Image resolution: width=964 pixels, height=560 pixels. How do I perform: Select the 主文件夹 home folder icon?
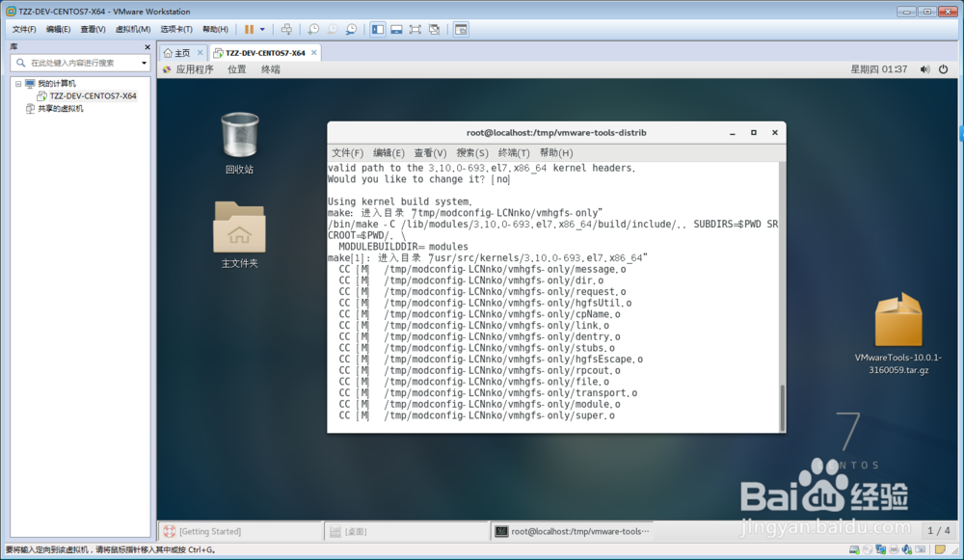pyautogui.click(x=240, y=235)
